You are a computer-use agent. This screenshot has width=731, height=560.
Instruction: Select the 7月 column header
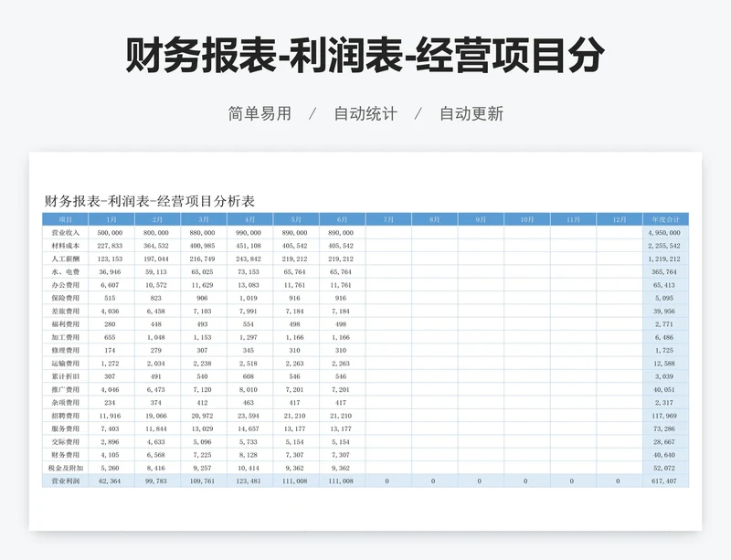388,219
